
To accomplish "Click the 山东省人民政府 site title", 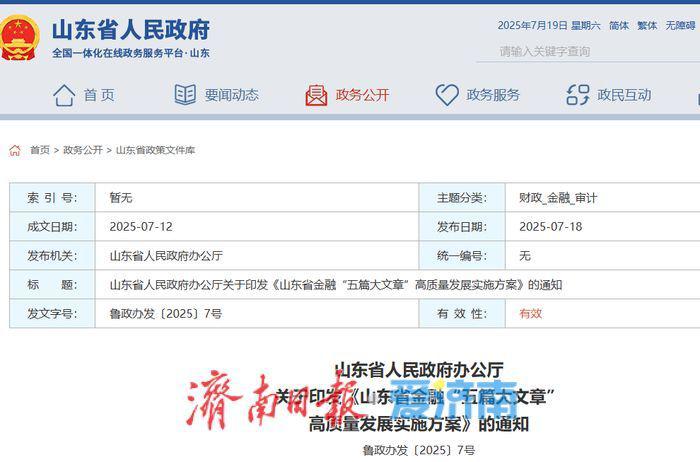I will tap(131, 29).
